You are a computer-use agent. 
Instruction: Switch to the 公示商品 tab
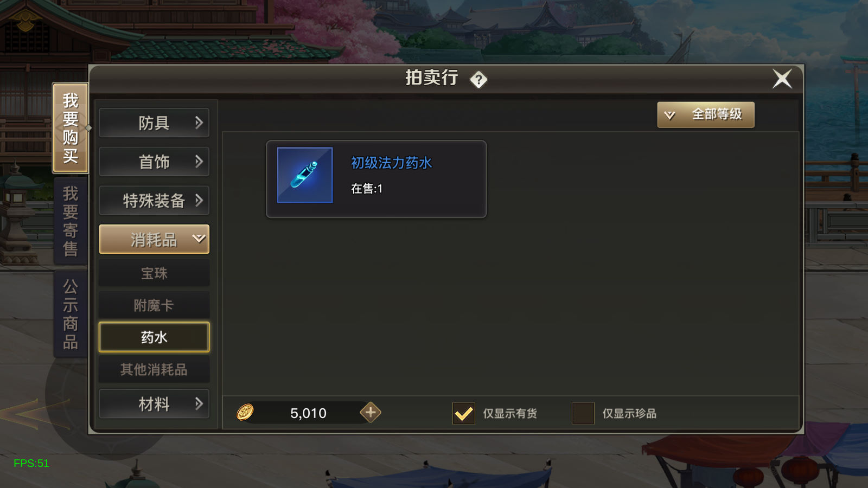(x=71, y=314)
